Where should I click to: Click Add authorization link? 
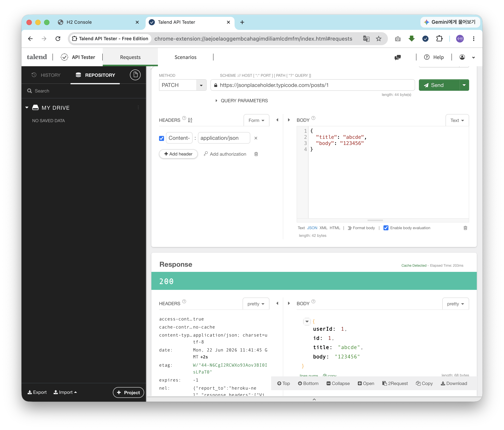[225, 154]
